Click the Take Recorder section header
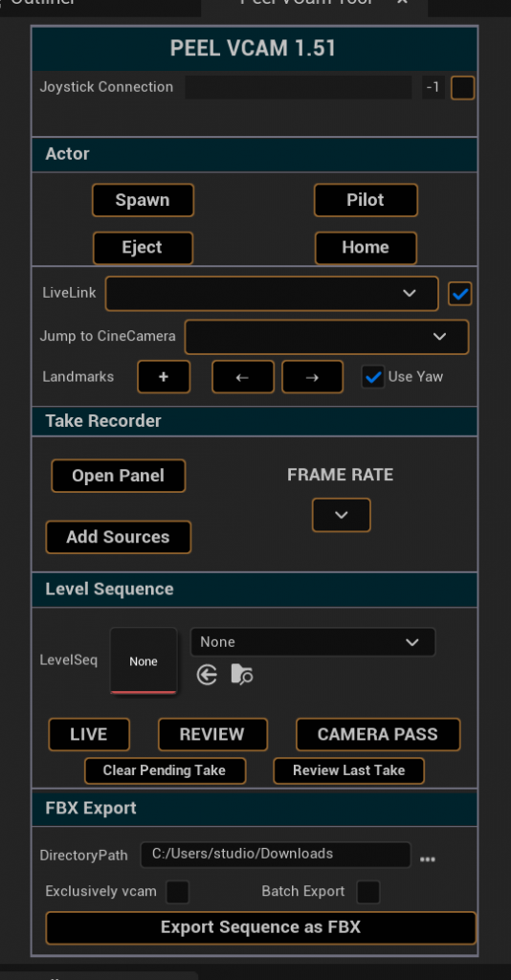Image resolution: width=511 pixels, height=980 pixels. [x=255, y=421]
